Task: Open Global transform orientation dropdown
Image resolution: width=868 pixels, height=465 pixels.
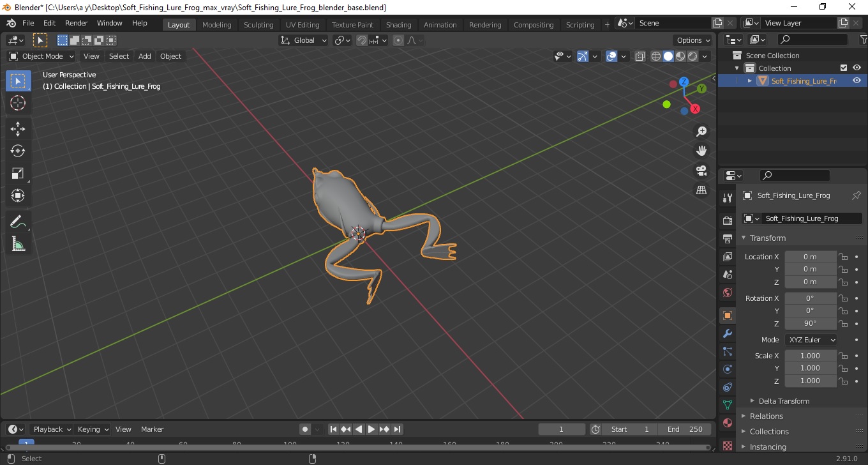Action: [x=304, y=40]
